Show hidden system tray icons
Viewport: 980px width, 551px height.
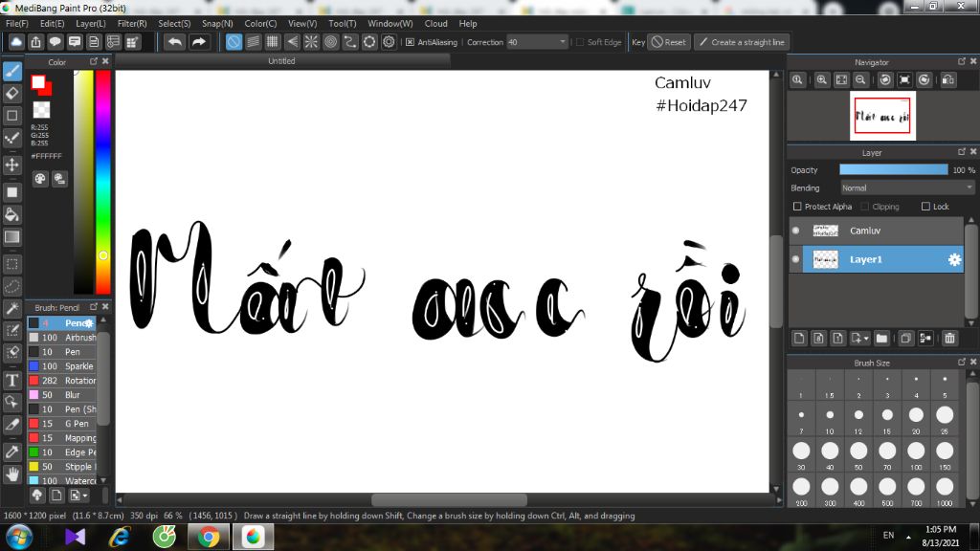(x=908, y=537)
